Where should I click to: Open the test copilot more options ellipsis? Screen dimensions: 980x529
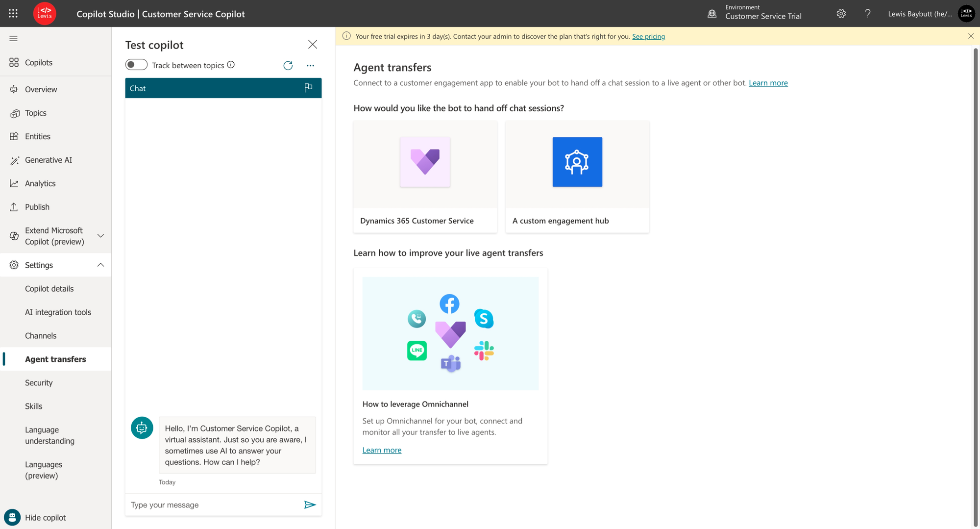[310, 65]
